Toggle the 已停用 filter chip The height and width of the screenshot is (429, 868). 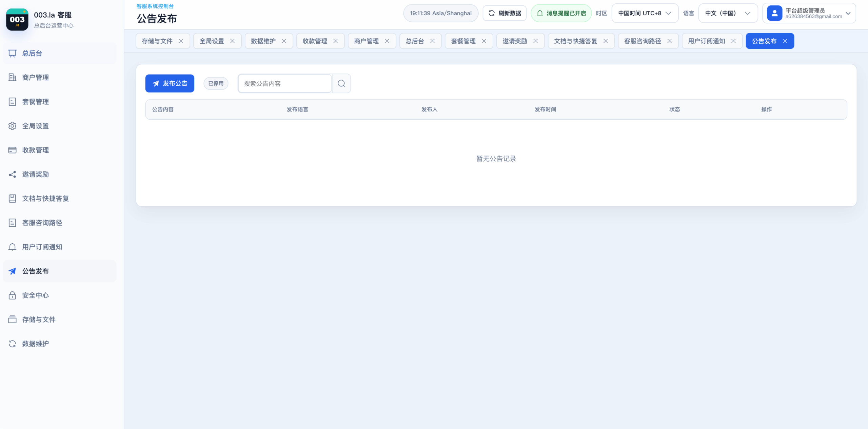tap(216, 83)
